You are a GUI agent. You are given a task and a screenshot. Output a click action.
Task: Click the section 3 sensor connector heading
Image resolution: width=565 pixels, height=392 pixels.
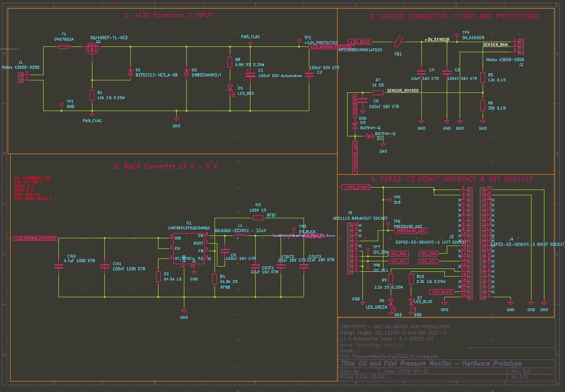click(x=454, y=16)
